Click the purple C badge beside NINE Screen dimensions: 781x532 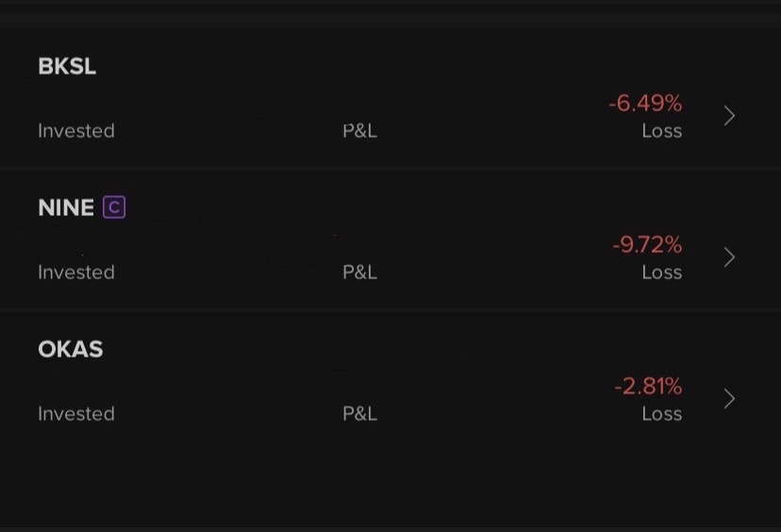point(114,208)
